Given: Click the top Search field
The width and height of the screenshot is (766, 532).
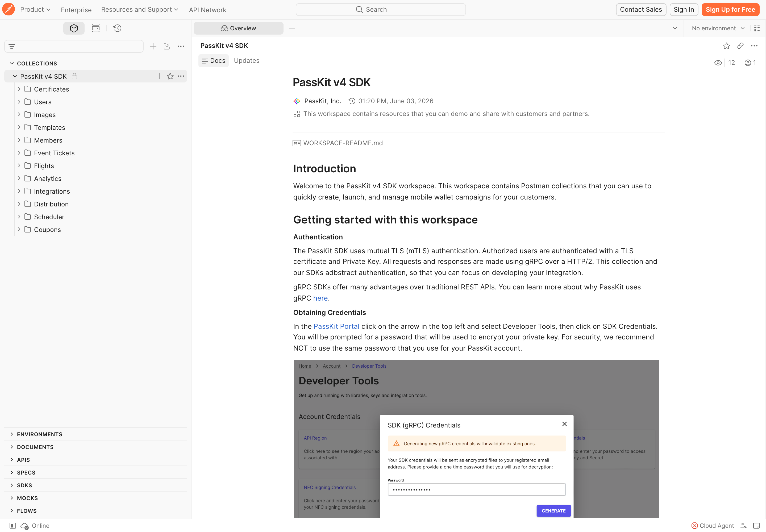Looking at the screenshot, I should pyautogui.click(x=381, y=9).
